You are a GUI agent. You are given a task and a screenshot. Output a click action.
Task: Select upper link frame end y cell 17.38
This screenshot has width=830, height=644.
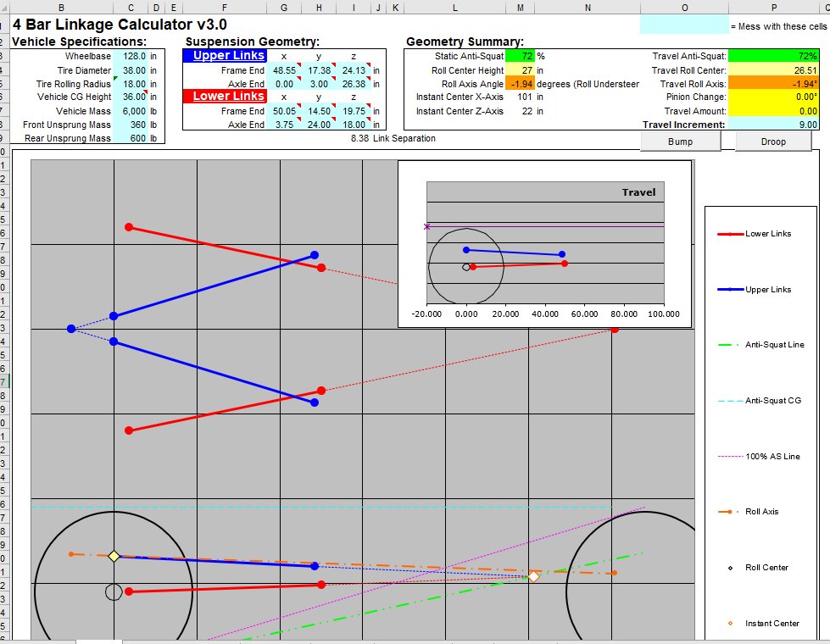[319, 69]
